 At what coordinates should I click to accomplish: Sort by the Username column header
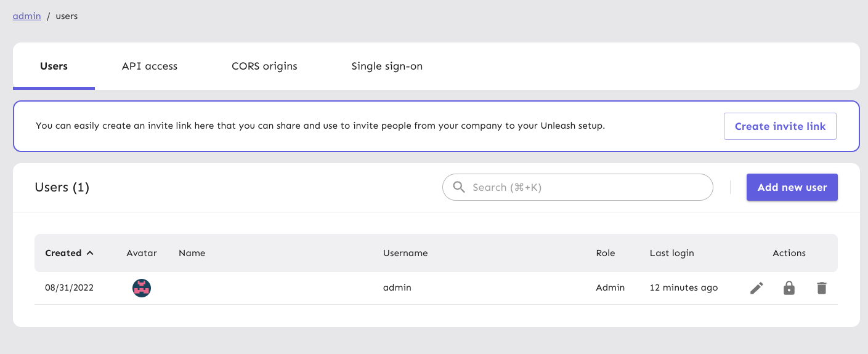pos(405,253)
